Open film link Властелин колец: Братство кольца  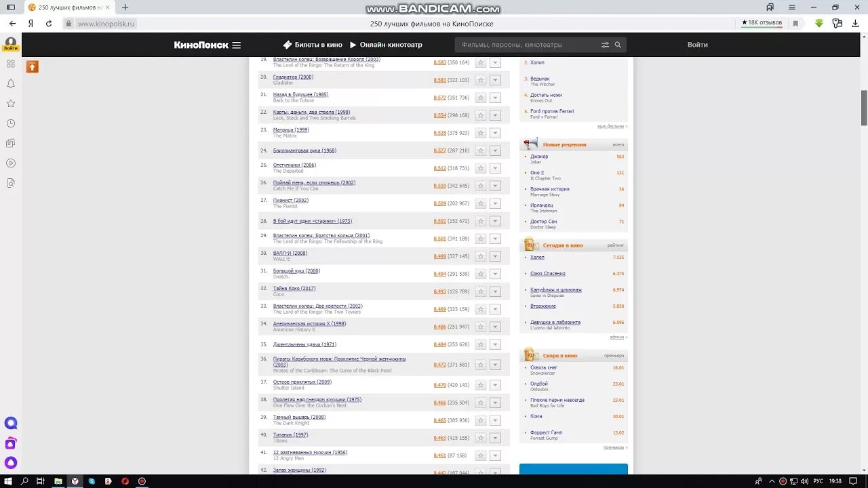pos(321,235)
